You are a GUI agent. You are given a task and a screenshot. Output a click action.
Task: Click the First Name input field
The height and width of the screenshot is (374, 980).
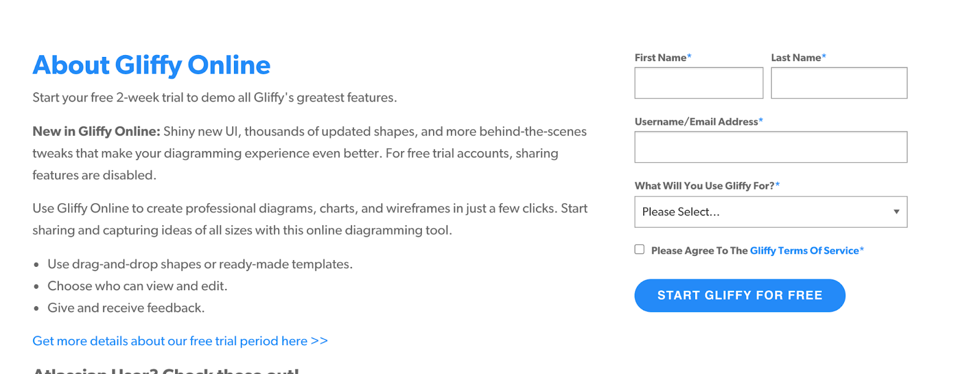tap(698, 83)
